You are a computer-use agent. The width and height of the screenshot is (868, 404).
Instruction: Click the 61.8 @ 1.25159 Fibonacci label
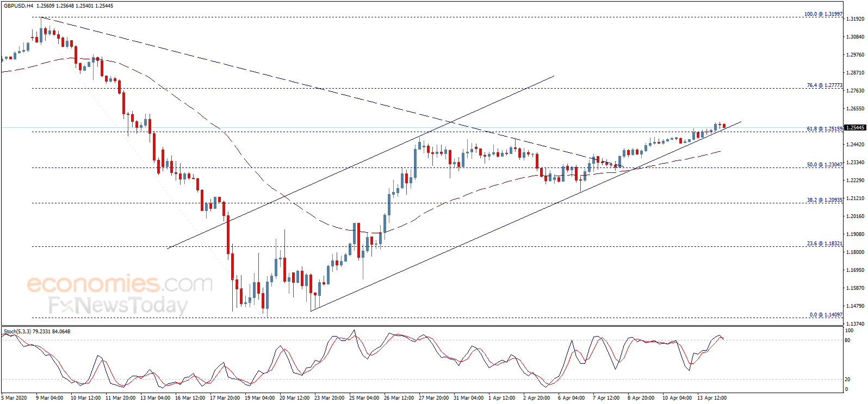click(x=824, y=129)
